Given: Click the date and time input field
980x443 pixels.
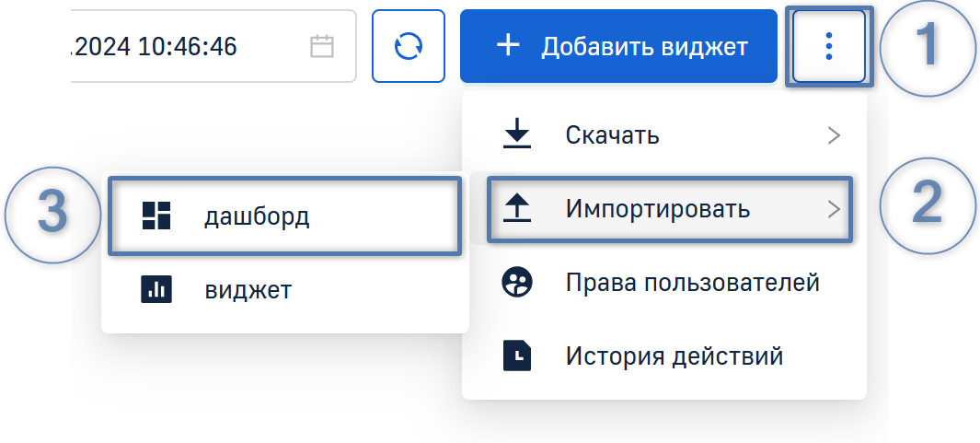Looking at the screenshot, I should pyautogui.click(x=184, y=46).
